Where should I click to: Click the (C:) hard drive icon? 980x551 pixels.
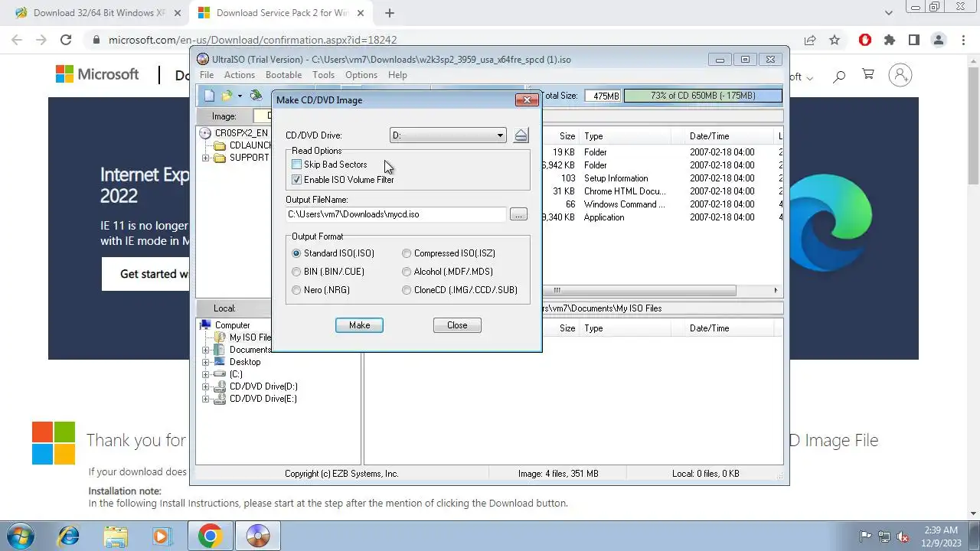point(220,374)
